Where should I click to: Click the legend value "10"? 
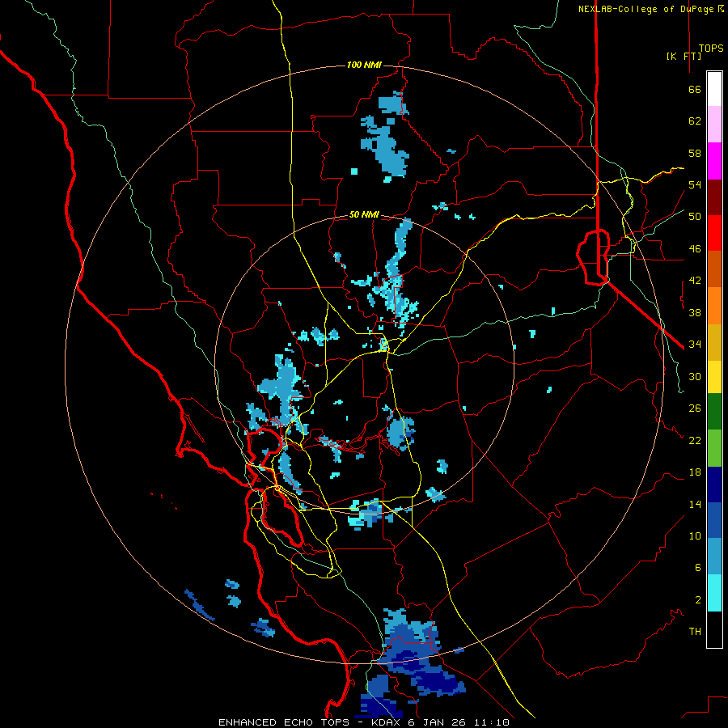coord(695,535)
